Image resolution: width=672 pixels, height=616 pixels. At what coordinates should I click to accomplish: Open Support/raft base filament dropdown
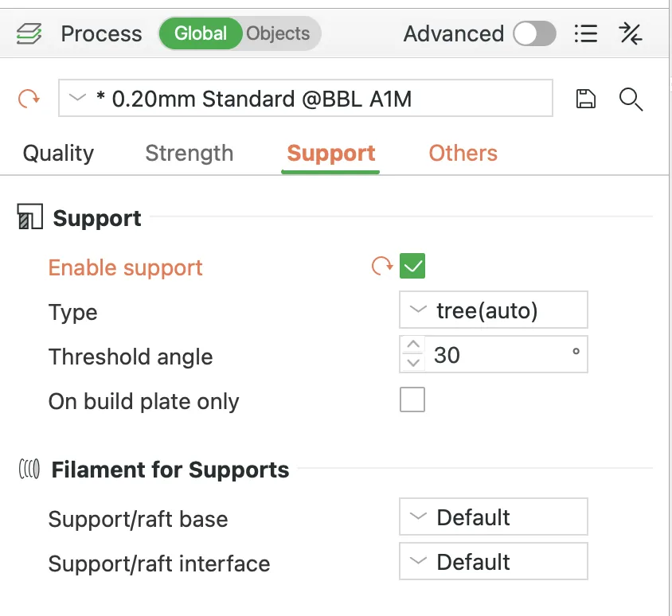(x=493, y=517)
